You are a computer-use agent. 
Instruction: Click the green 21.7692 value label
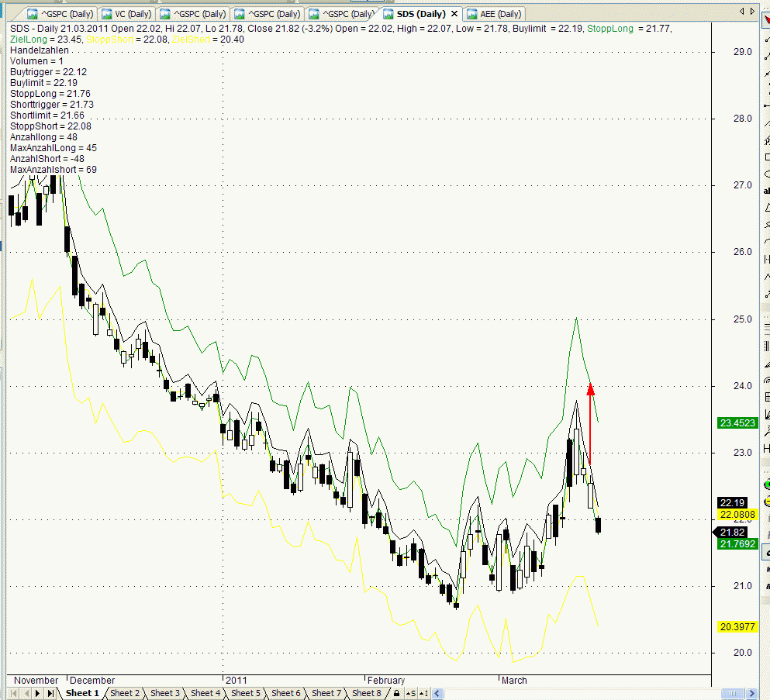pos(737,544)
